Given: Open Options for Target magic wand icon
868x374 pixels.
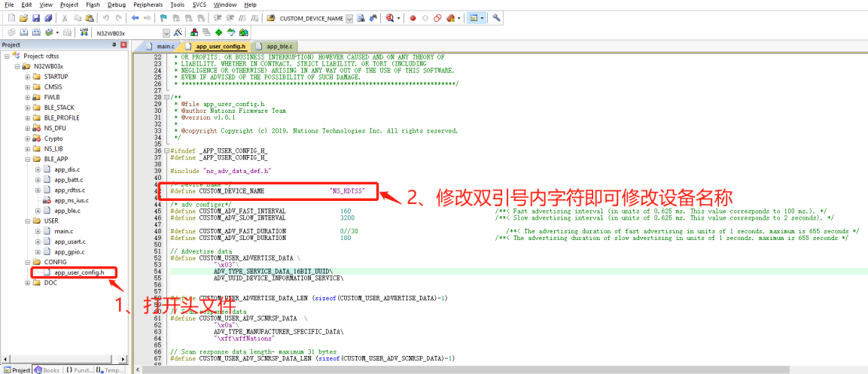Looking at the screenshot, I should [178, 33].
